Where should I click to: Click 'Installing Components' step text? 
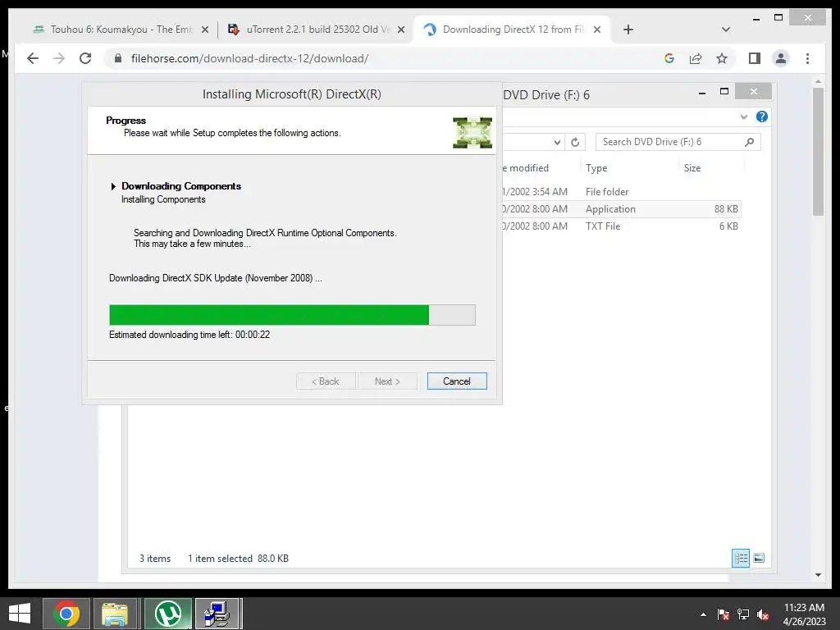(x=163, y=199)
